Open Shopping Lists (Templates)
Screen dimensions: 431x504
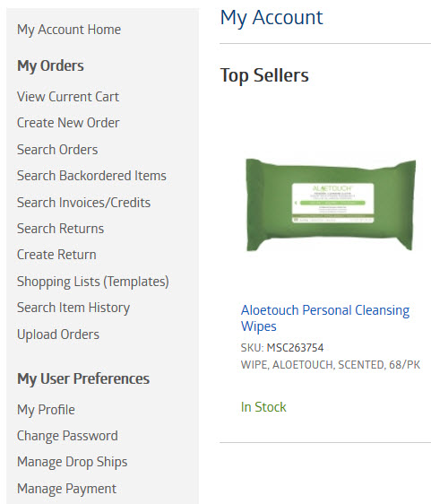coord(93,282)
